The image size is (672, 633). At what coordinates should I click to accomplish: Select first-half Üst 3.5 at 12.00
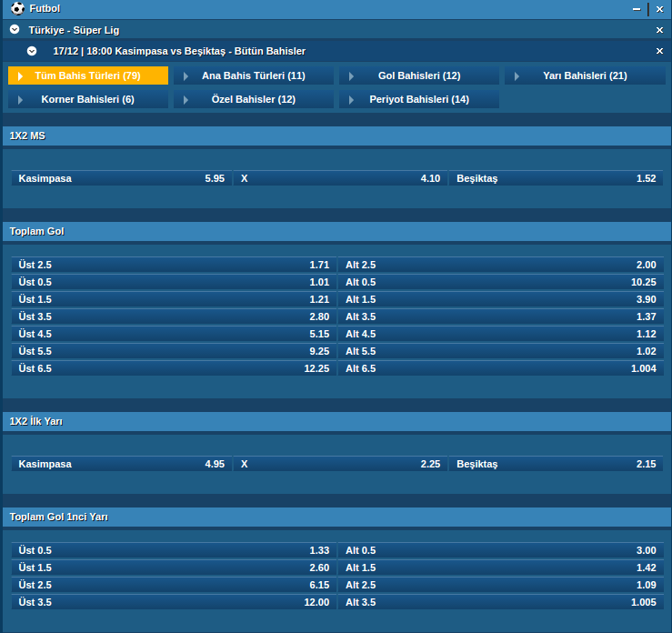tap(174, 602)
